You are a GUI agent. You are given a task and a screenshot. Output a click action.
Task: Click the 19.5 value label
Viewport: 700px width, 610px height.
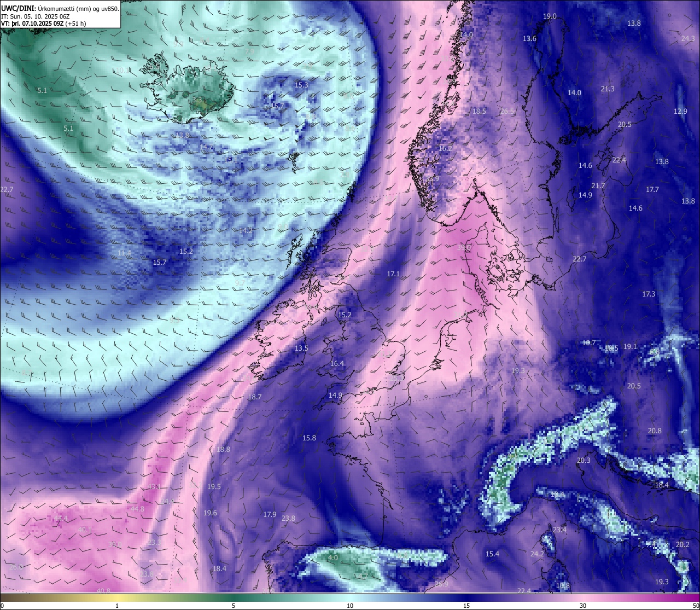pyautogui.click(x=214, y=486)
